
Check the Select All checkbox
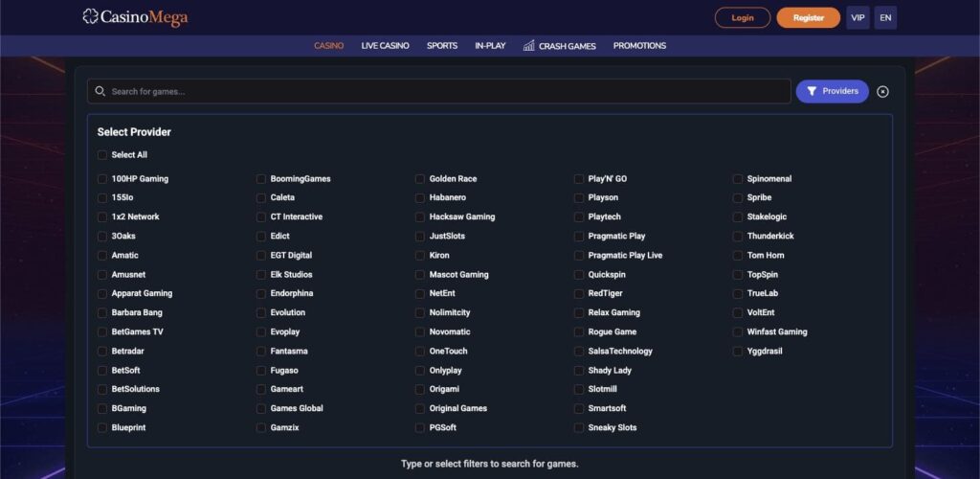(x=102, y=155)
